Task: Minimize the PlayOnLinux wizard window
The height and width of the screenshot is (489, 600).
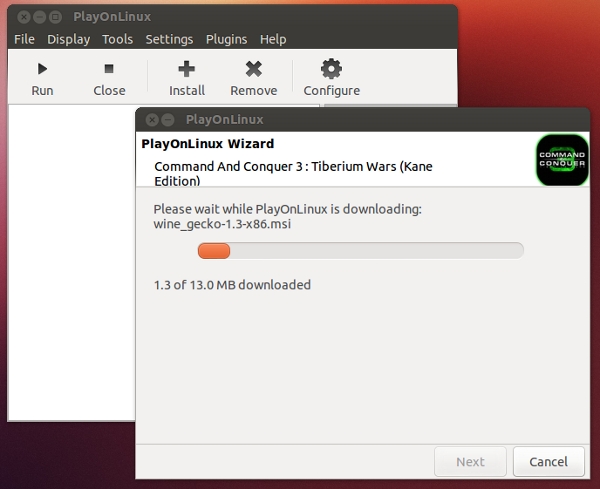Action: pyautogui.click(x=168, y=120)
